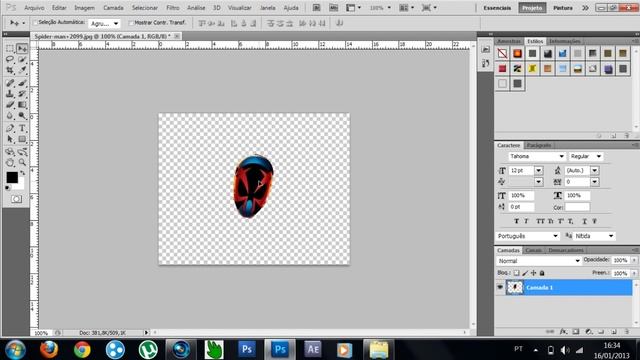Create new adjustment layer icon
Image resolution: width=640 pixels, height=360 pixels.
[589, 332]
